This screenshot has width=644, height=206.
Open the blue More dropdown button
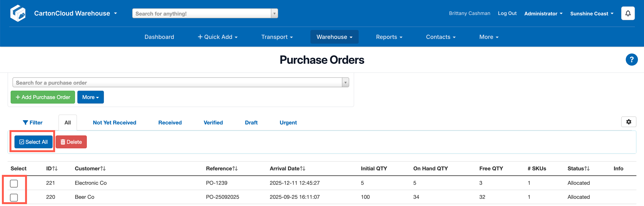point(90,97)
